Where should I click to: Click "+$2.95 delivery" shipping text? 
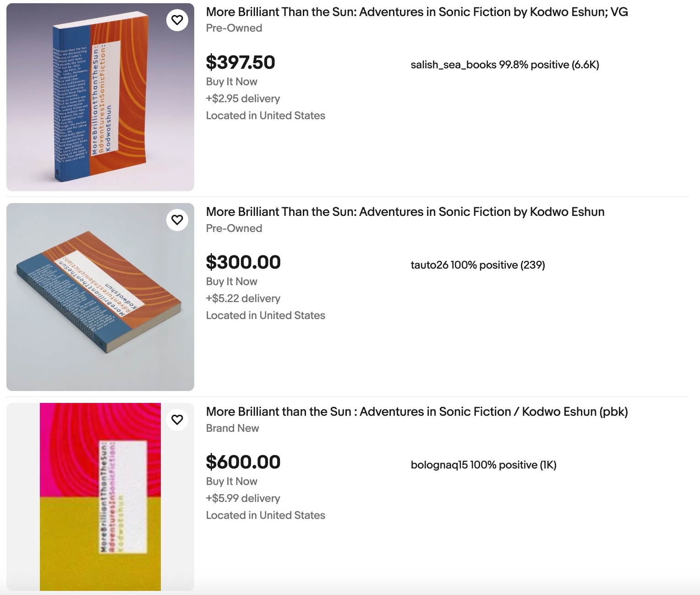(x=243, y=99)
